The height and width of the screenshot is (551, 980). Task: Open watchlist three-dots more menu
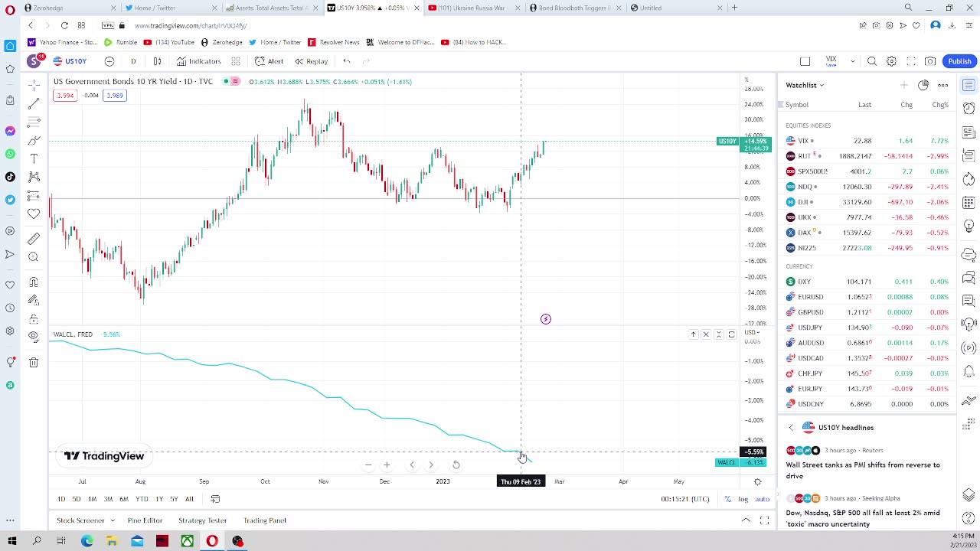coord(943,85)
